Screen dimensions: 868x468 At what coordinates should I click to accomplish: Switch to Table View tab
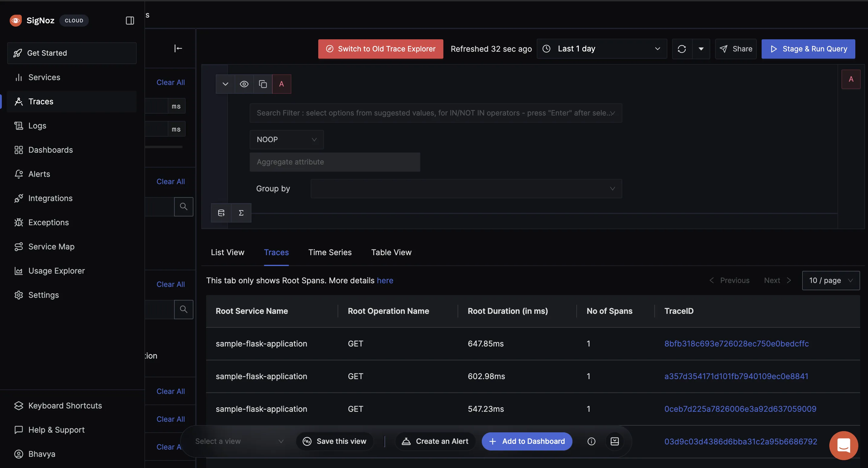pos(391,252)
